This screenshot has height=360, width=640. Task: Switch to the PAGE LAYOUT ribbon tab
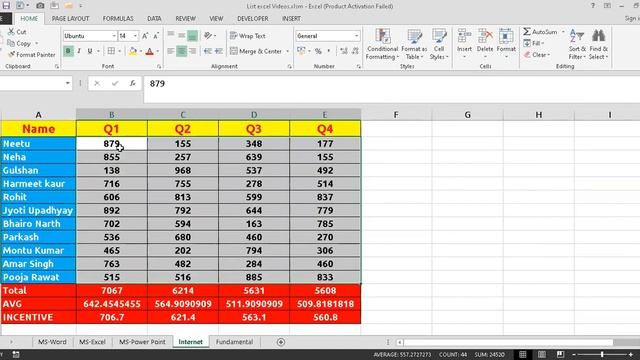pos(70,19)
